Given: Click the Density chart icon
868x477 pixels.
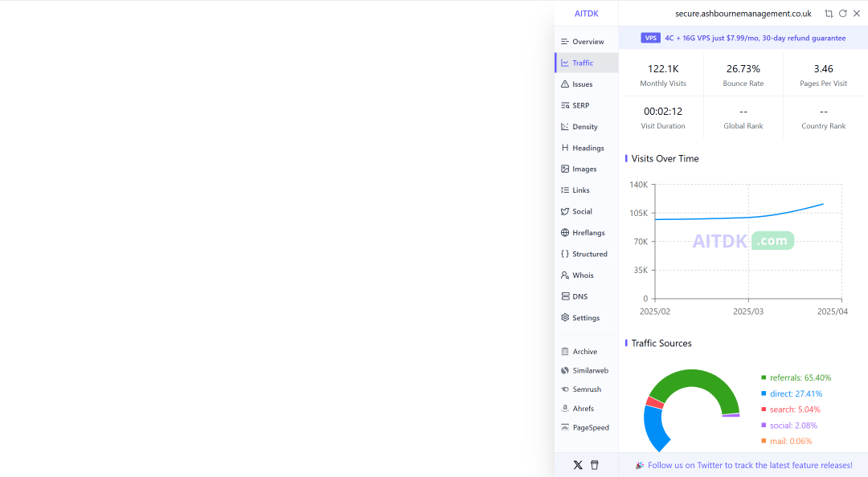Looking at the screenshot, I should [565, 127].
